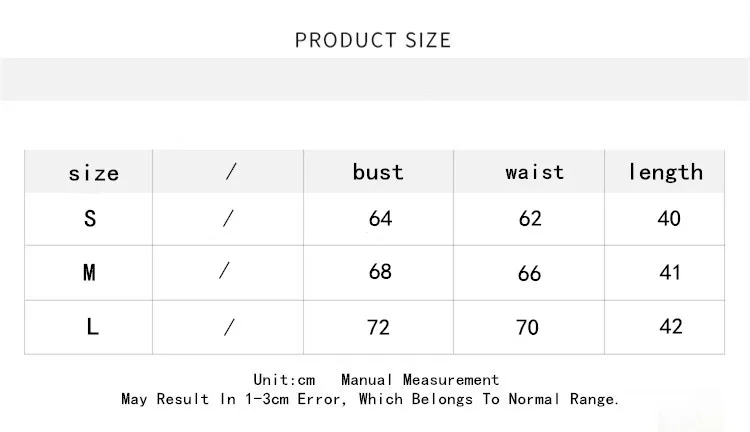Click the length column header
Screen dimensions: 750x432
665,173
